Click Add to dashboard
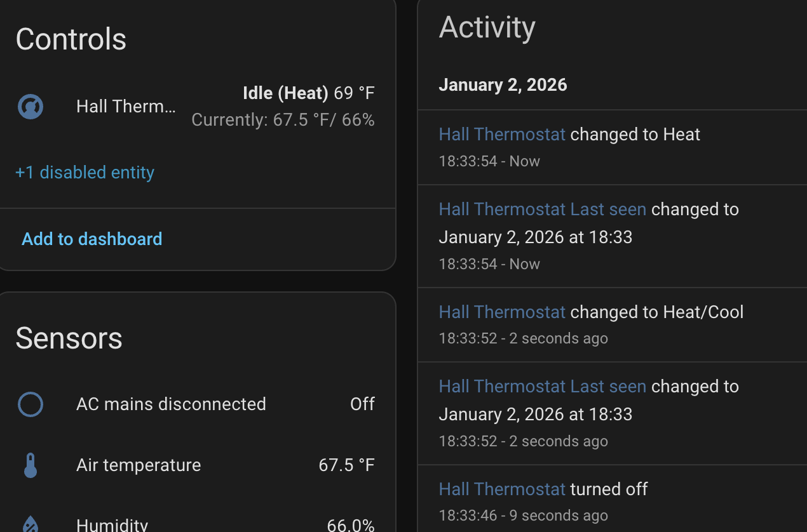This screenshot has height=532, width=807. pyautogui.click(x=92, y=239)
